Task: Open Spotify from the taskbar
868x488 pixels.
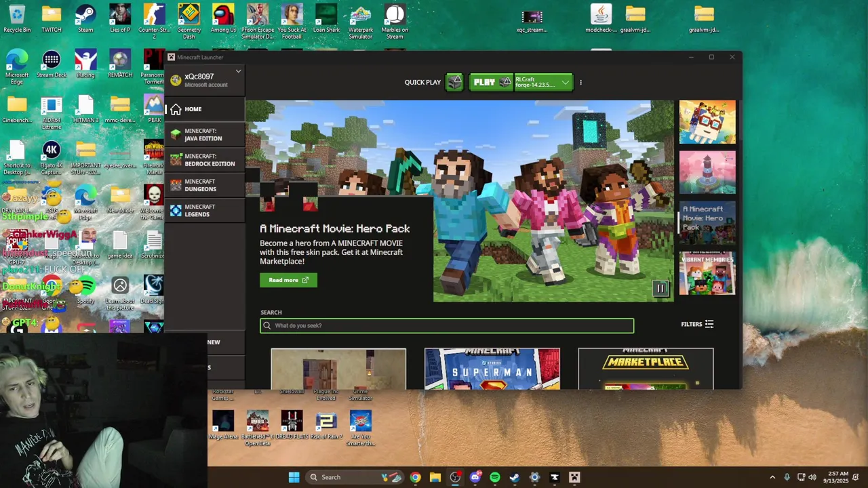Action: (x=495, y=477)
